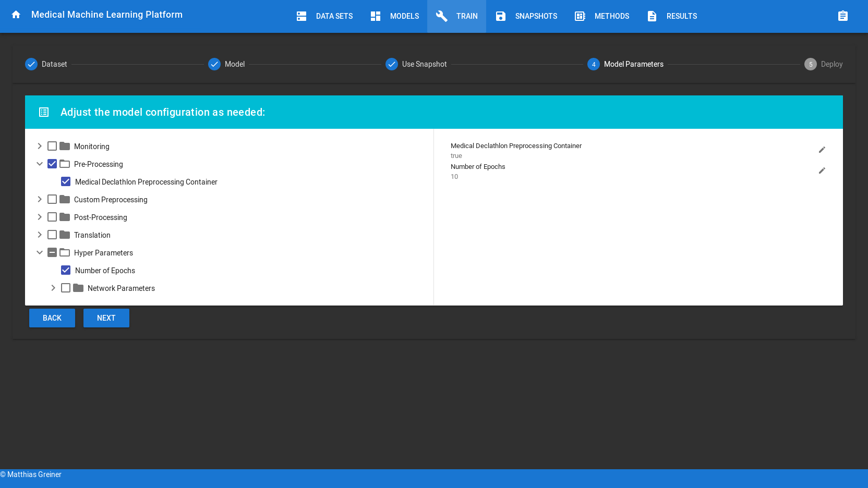This screenshot has height=488, width=868.
Task: Open the RESULTS menu item
Action: tap(672, 16)
